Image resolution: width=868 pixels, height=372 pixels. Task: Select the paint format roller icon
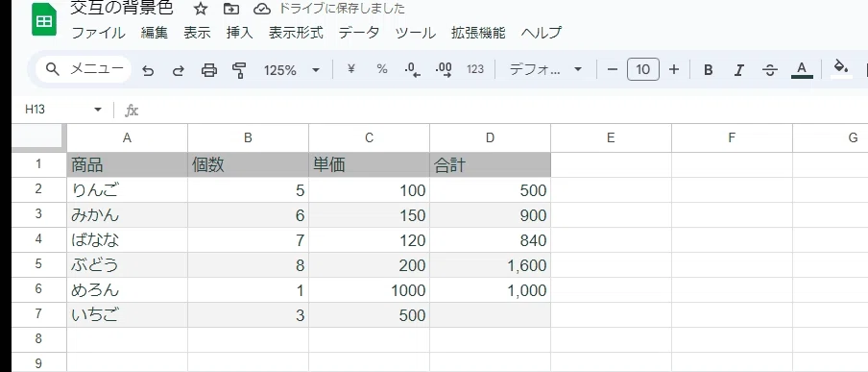point(239,70)
